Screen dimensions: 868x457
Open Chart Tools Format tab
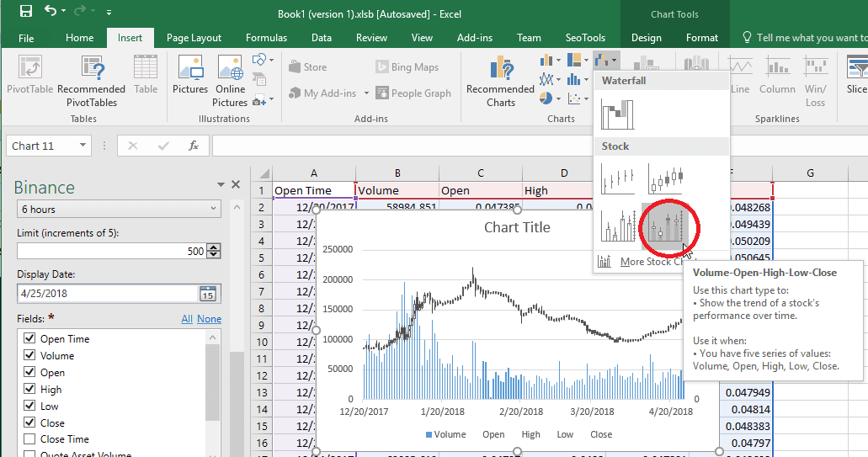702,38
